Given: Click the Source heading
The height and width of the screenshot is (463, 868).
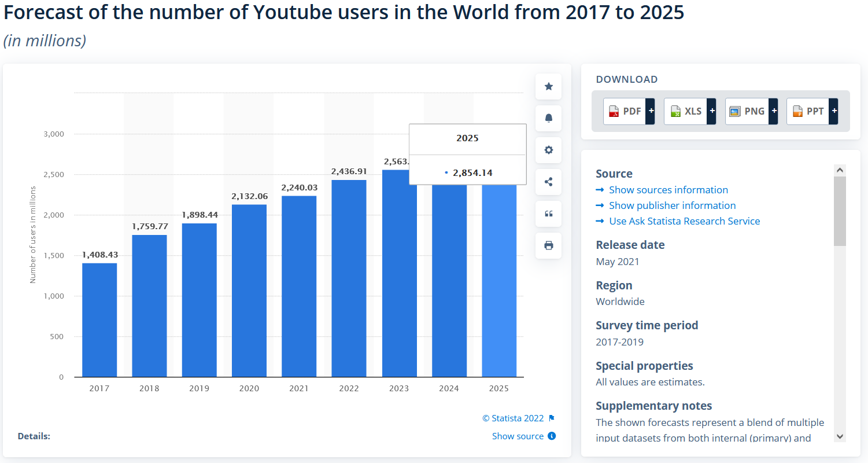Looking at the screenshot, I should (614, 174).
